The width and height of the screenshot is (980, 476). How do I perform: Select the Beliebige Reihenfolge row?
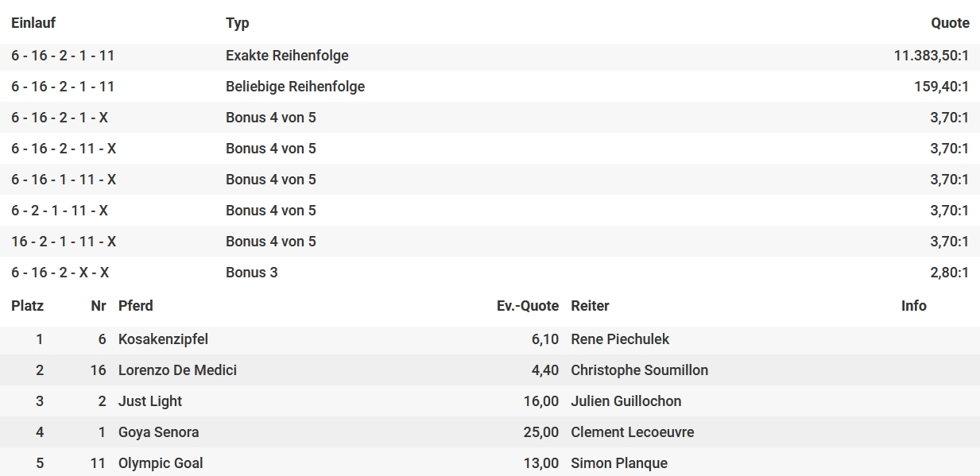click(x=490, y=87)
